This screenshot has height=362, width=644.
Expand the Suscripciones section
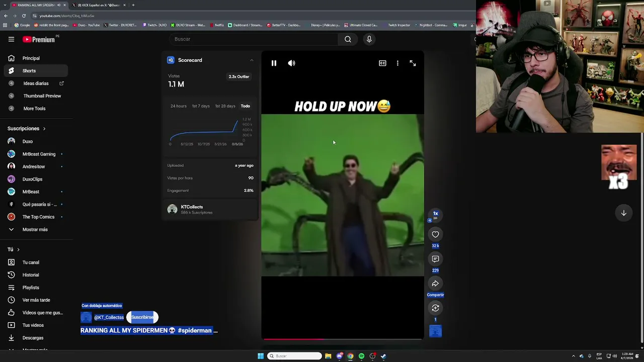click(x=27, y=129)
